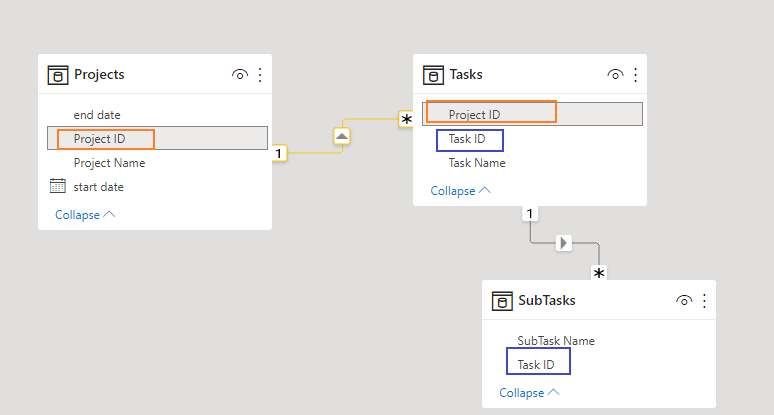Select 'Task ID' field in Tasks table
Image resolution: width=774 pixels, height=415 pixels.
coord(467,139)
